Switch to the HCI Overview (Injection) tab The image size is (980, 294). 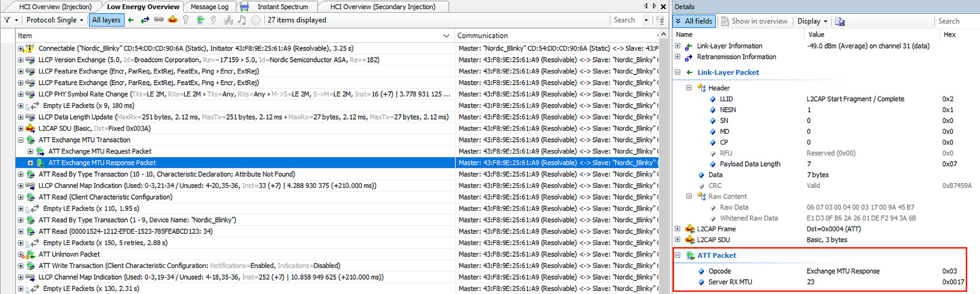tap(55, 7)
